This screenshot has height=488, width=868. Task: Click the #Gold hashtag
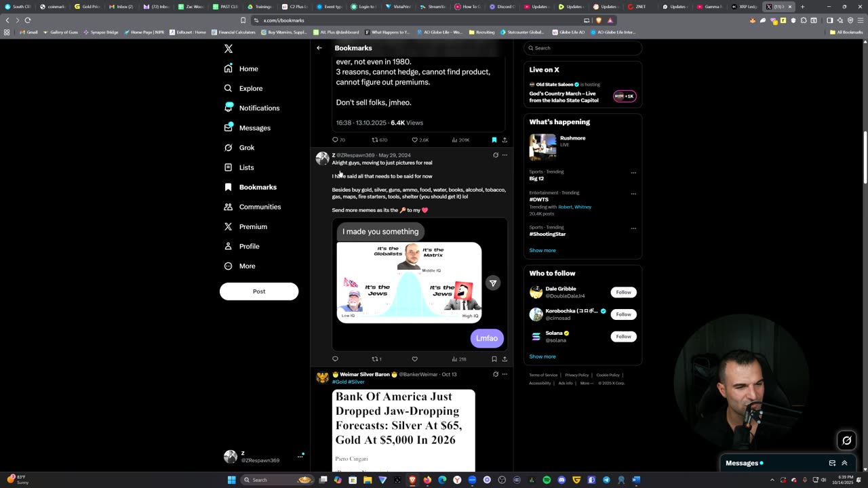pos(339,382)
